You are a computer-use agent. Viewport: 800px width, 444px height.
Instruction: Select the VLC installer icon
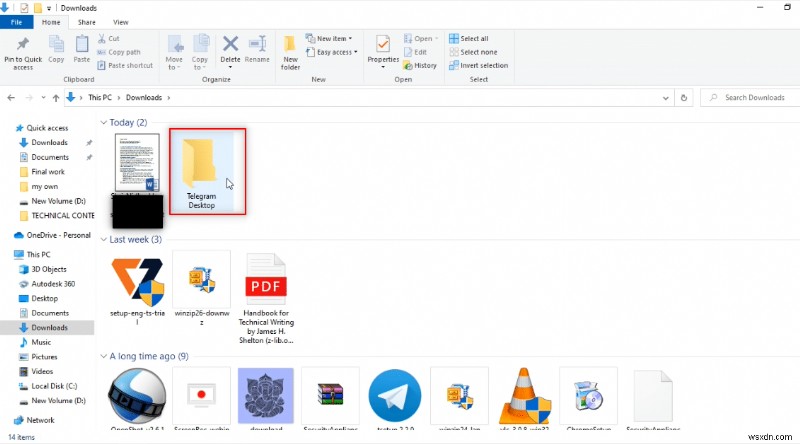pyautogui.click(x=524, y=398)
